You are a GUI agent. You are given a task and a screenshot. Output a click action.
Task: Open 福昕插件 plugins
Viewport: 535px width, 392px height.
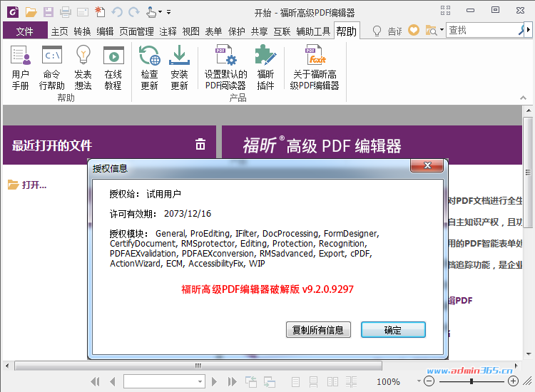[265, 68]
